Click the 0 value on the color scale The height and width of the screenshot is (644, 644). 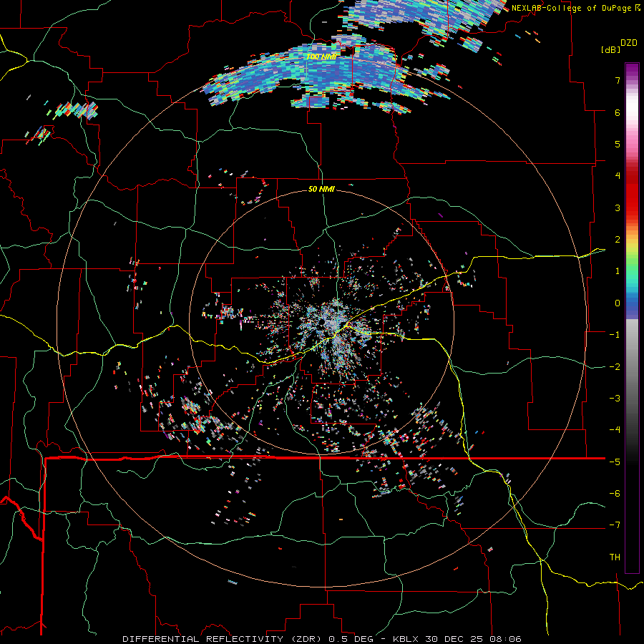point(618,303)
